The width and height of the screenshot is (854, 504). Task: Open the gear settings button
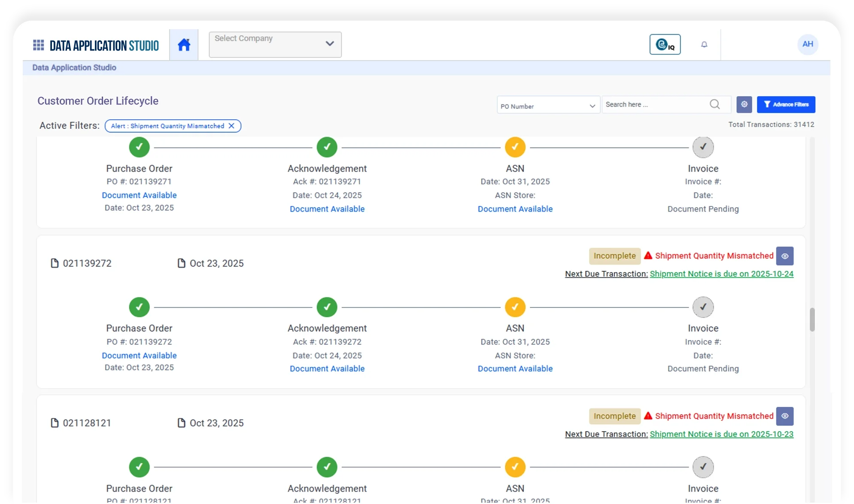[744, 104]
